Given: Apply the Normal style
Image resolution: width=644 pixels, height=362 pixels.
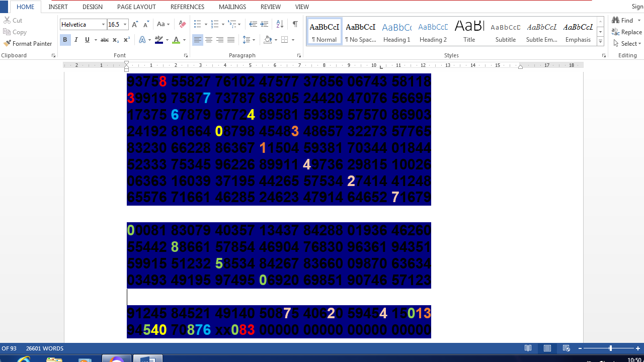Looking at the screenshot, I should [324, 32].
